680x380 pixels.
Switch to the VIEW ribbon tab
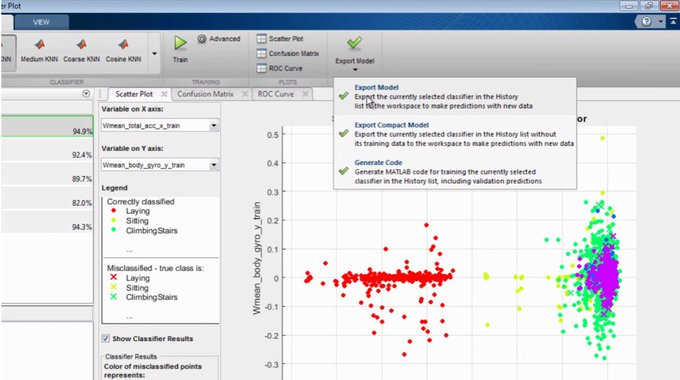(41, 22)
